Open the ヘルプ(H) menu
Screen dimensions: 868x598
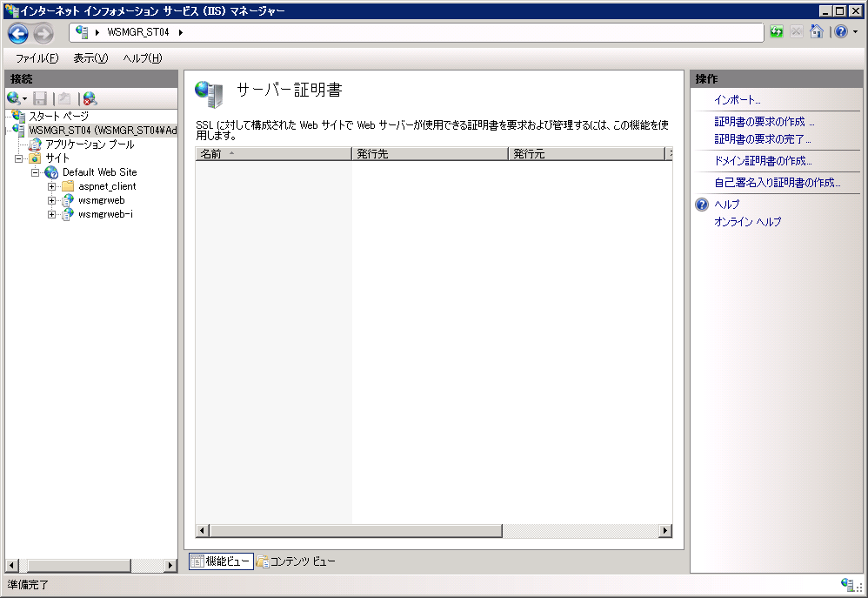(143, 58)
